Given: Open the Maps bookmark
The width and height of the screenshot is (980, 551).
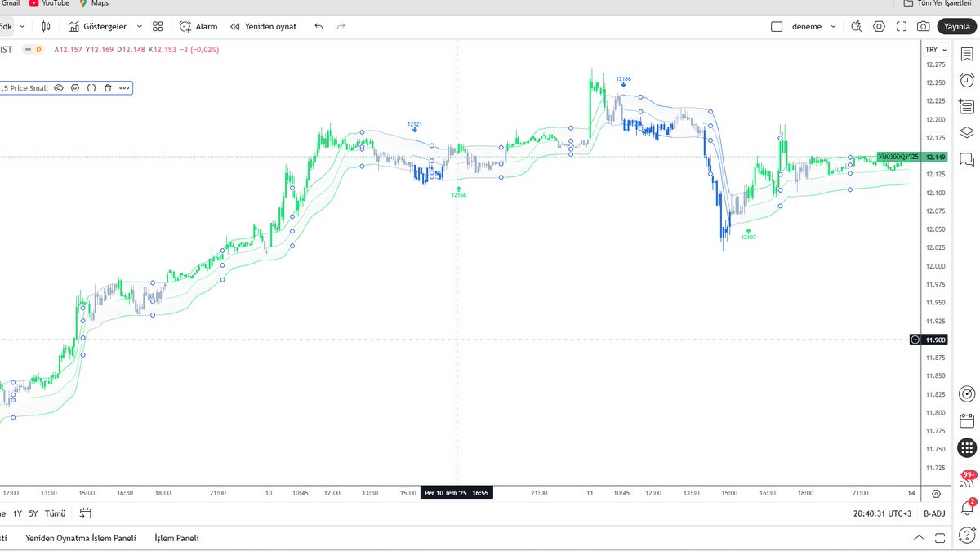Looking at the screenshot, I should coord(94,3).
